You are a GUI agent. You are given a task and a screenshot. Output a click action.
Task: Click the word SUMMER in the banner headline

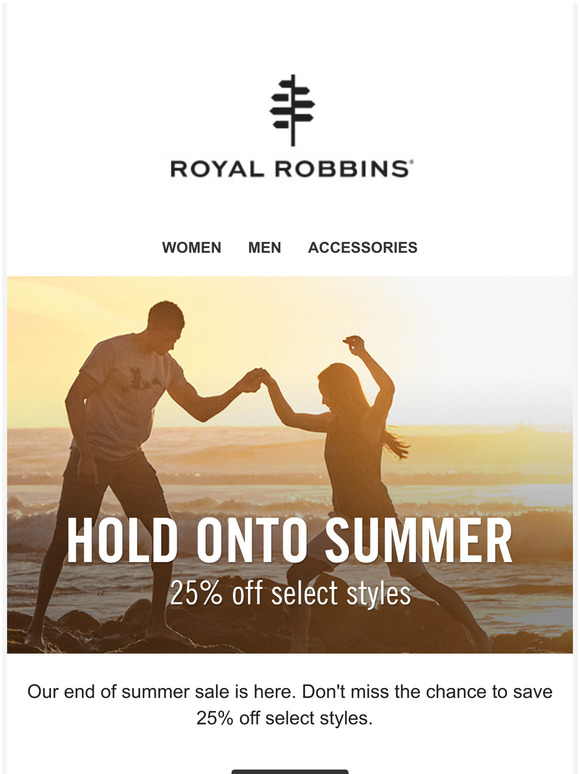tap(419, 541)
